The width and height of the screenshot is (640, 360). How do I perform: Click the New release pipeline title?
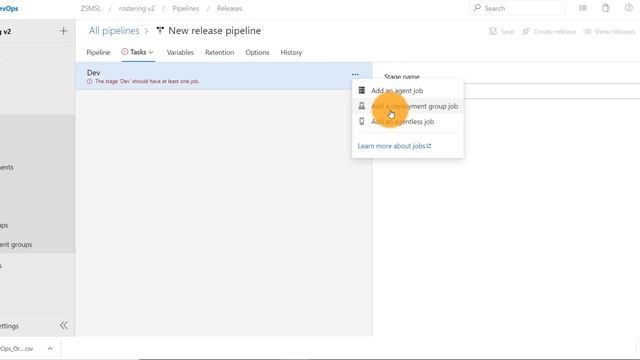pyautogui.click(x=215, y=31)
